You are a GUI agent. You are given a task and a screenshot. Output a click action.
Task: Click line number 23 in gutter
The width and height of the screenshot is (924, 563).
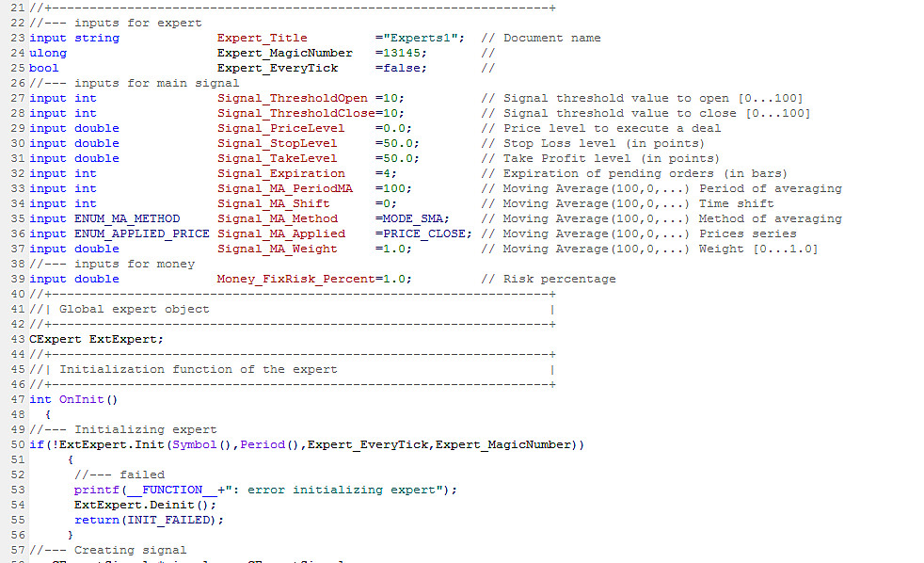point(18,38)
